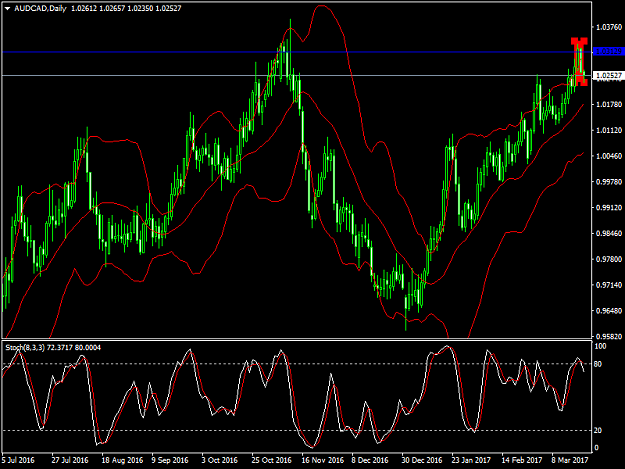Viewport: 625px width, 469px height.
Task: Select the blue horizontal line at 1.03129
Action: (297, 52)
